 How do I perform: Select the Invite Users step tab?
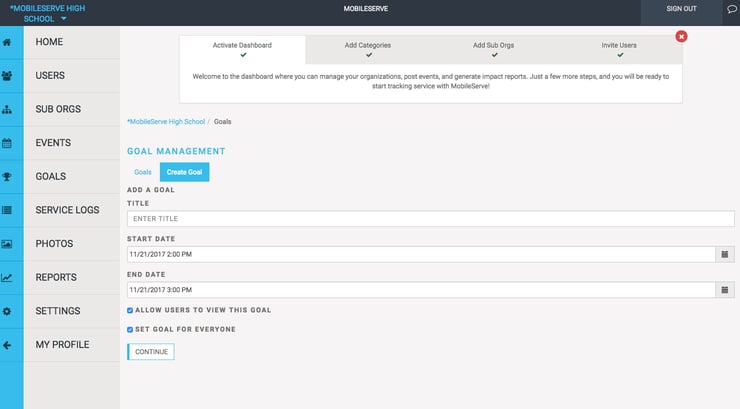tap(619, 50)
